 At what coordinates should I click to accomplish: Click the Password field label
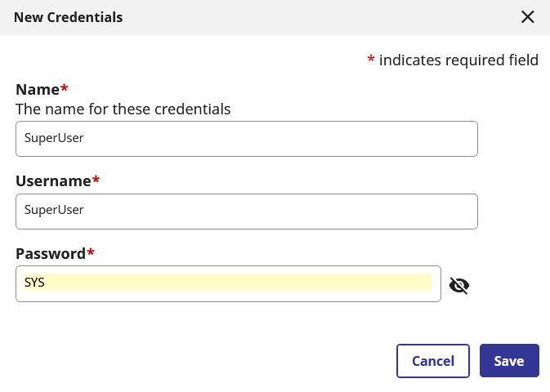point(51,253)
